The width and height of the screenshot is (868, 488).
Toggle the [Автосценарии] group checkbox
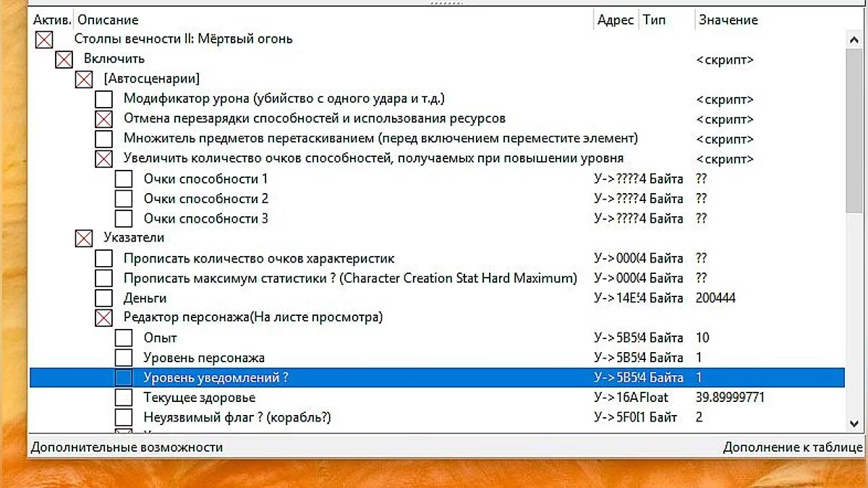coord(84,79)
